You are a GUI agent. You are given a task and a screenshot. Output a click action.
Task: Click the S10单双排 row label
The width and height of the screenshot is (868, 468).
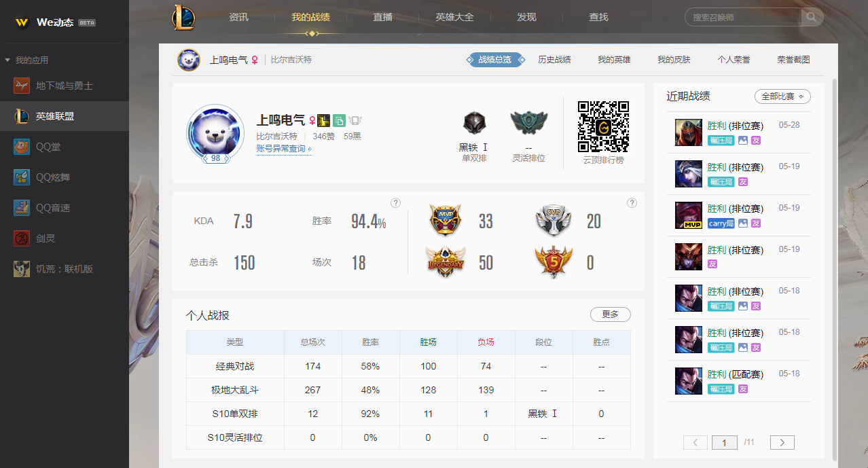(235, 414)
